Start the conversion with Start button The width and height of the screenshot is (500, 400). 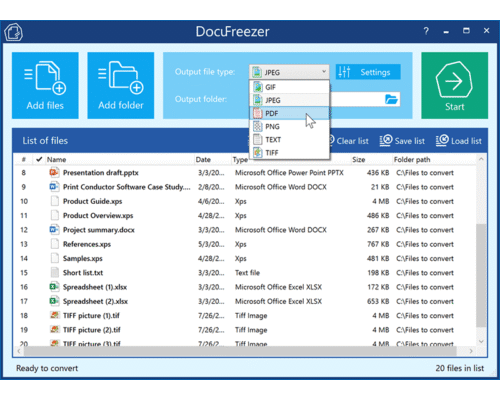click(x=454, y=85)
